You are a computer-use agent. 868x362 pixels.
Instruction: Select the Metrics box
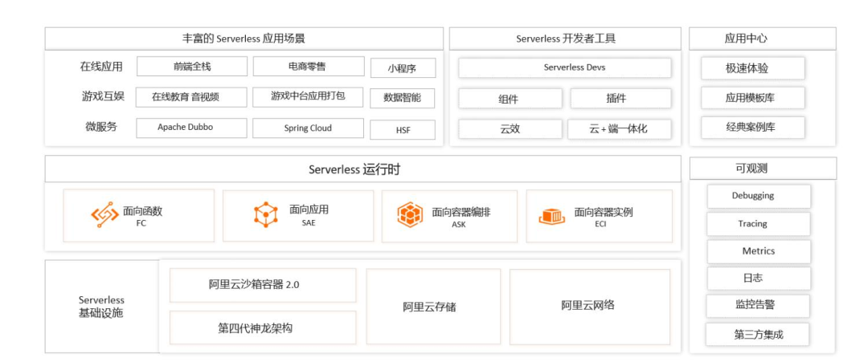tap(759, 251)
